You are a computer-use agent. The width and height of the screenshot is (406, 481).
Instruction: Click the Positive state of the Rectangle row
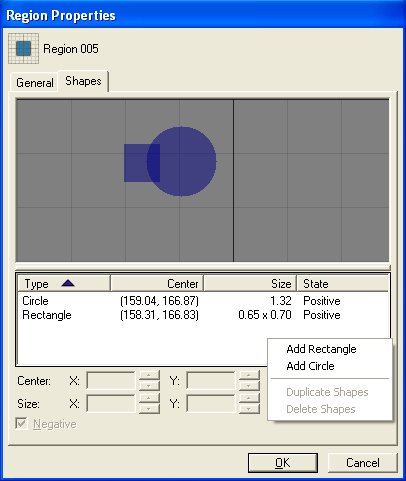point(322,315)
